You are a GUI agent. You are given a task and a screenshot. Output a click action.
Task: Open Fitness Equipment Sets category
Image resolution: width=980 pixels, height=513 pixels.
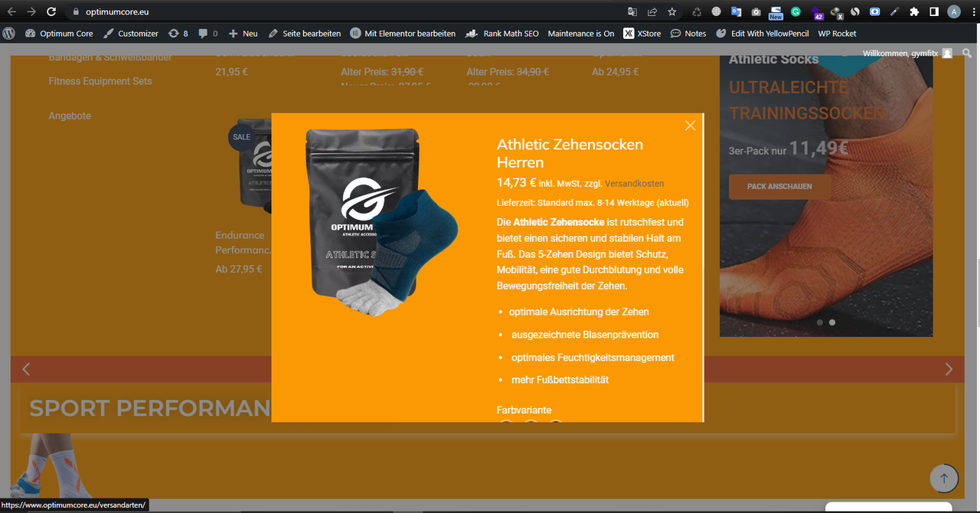(100, 81)
